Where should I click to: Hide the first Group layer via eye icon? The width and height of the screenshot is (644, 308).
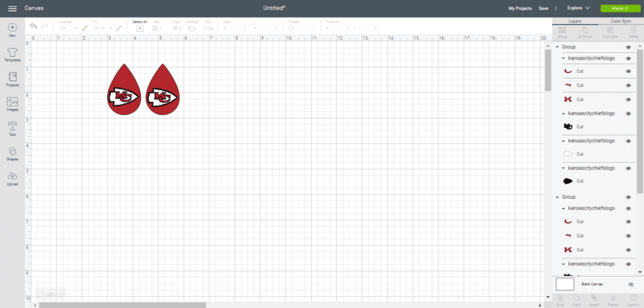628,47
